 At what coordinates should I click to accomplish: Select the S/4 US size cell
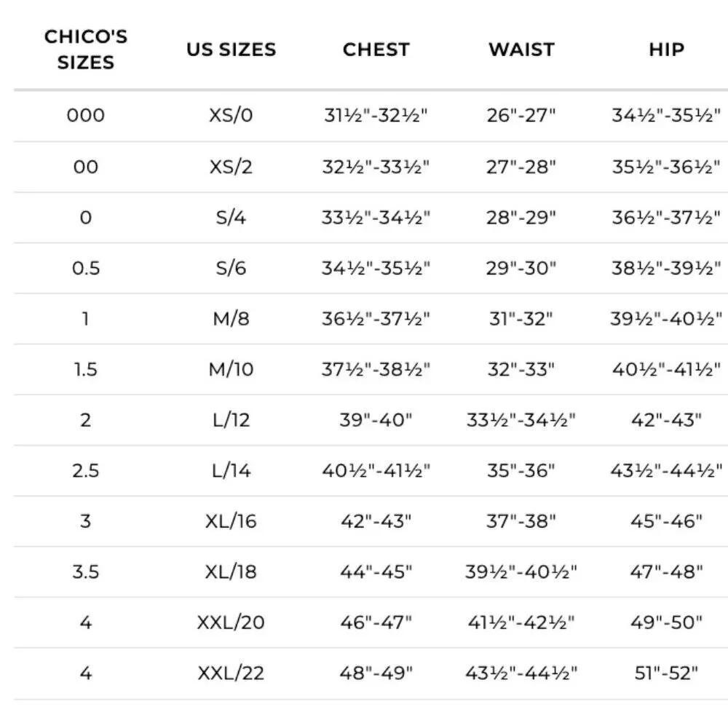click(231, 218)
